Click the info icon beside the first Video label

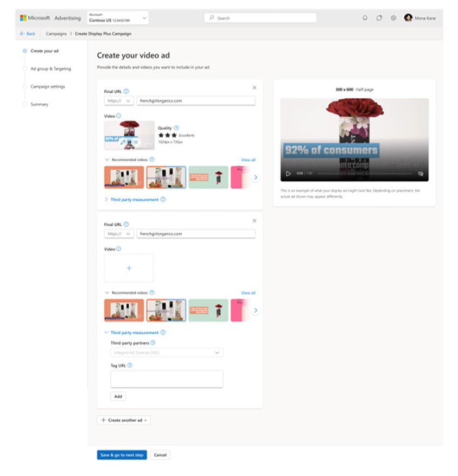(119, 116)
